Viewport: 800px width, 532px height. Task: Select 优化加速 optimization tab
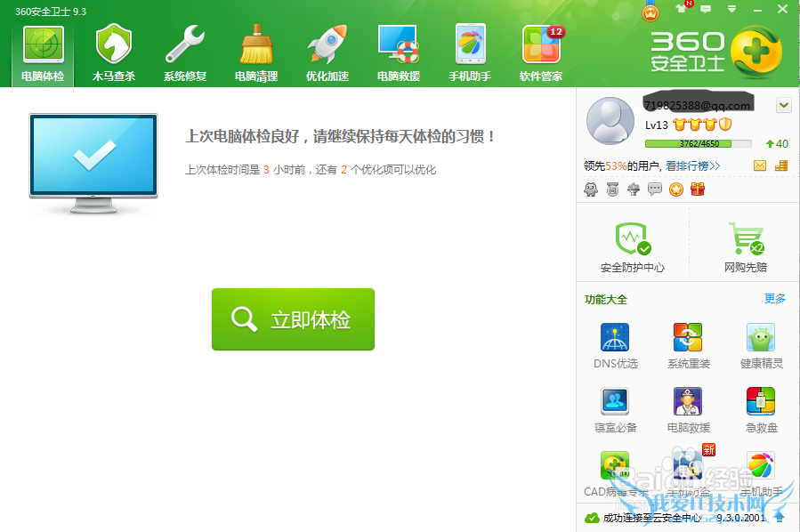(x=327, y=53)
